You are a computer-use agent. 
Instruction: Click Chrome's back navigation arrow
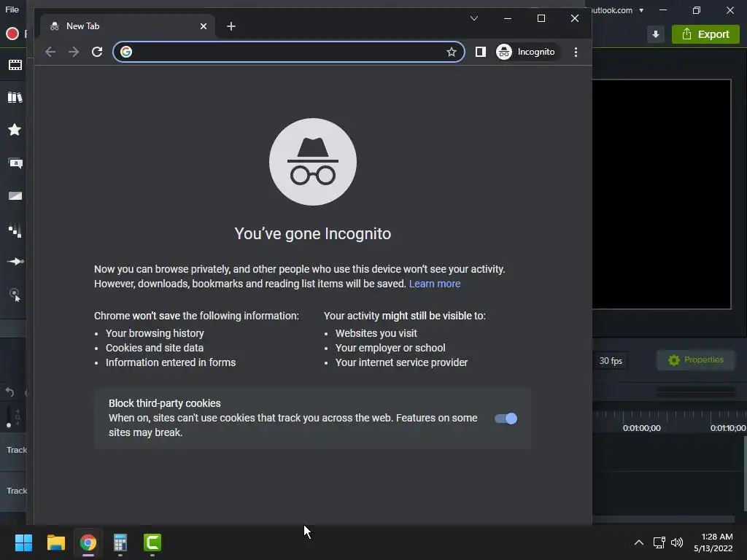point(50,52)
